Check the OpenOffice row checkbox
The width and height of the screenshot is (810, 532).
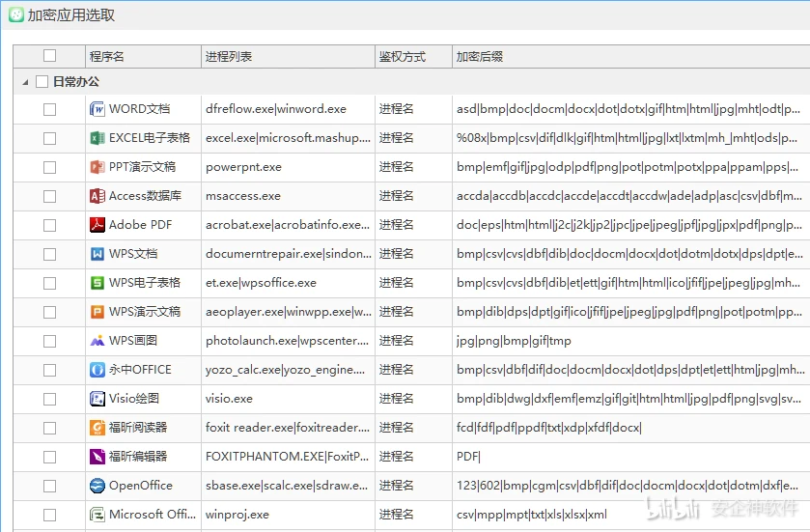click(49, 486)
